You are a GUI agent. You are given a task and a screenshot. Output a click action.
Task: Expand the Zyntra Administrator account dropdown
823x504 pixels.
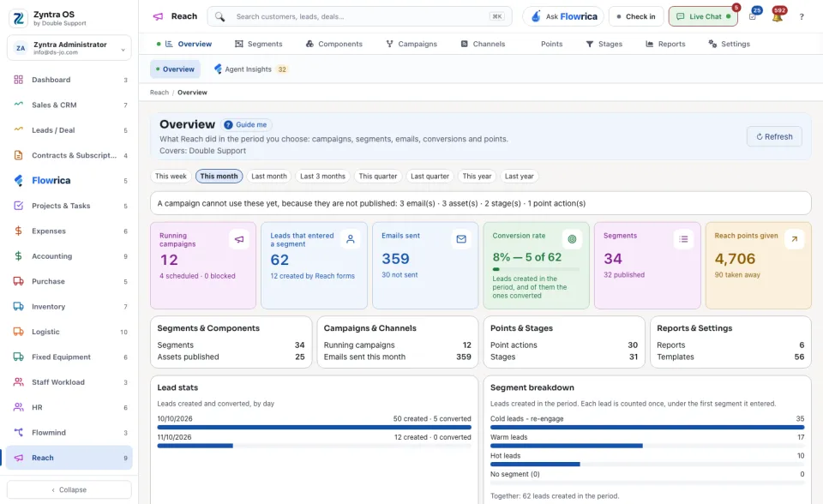tap(69, 48)
